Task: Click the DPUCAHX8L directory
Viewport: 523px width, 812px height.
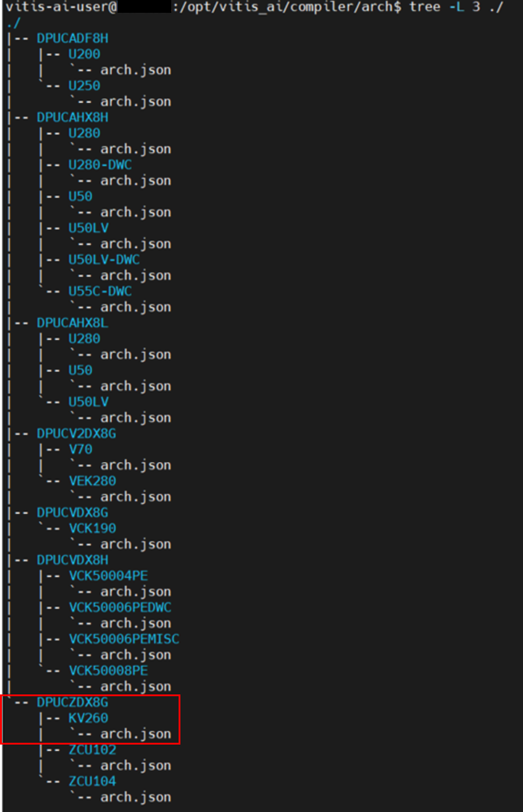Action: [x=73, y=323]
